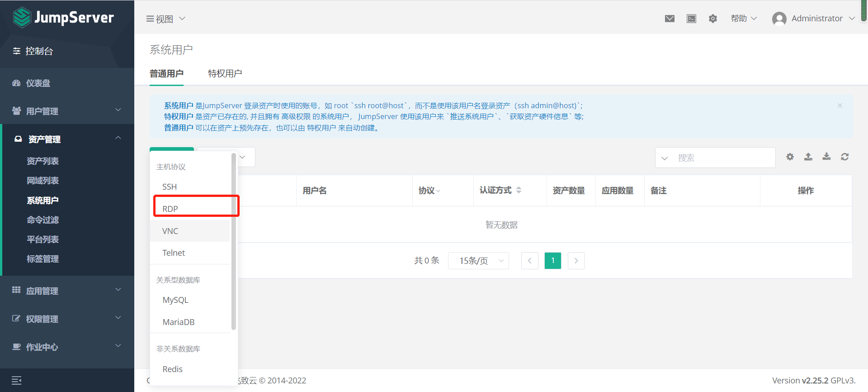This screenshot has height=392, width=868.
Task: Open the mail messages icon
Action: (670, 19)
